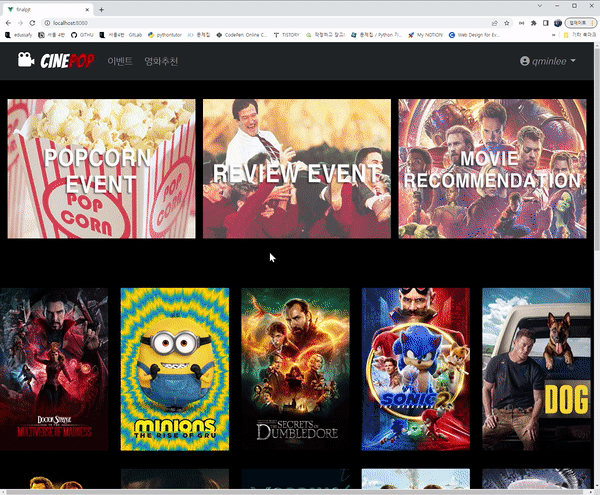Click the extension icon left of puzzle piece
600x495 pixels.
[x=521, y=23]
